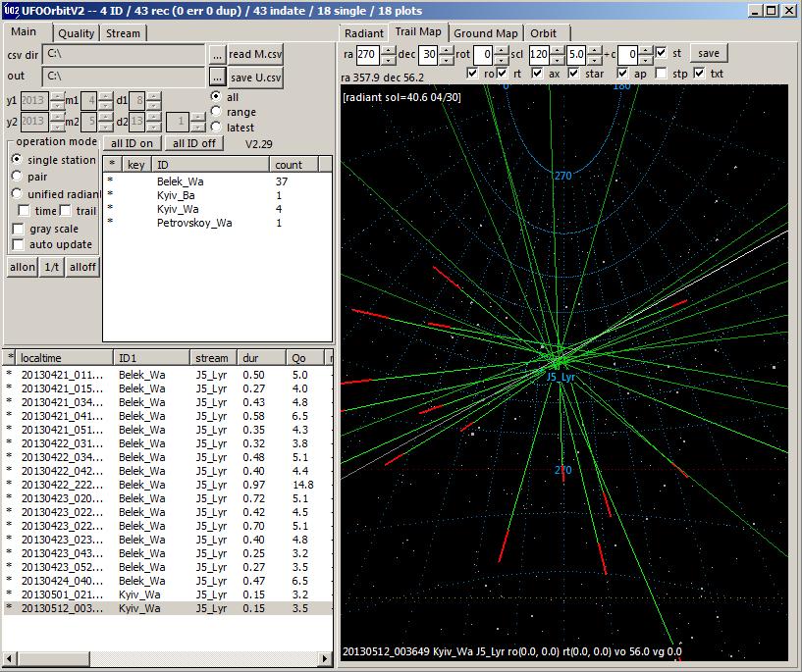Click inside the rot input field

tap(481, 54)
